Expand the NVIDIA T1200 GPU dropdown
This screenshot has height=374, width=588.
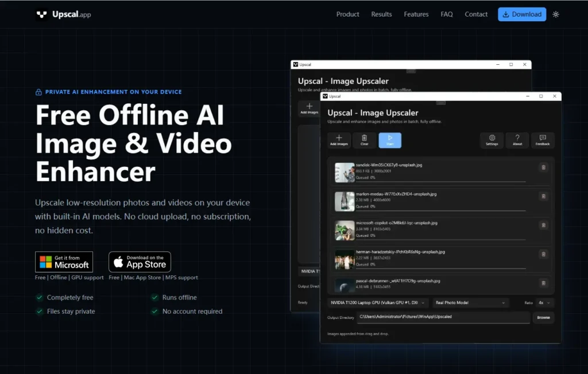[378, 302]
